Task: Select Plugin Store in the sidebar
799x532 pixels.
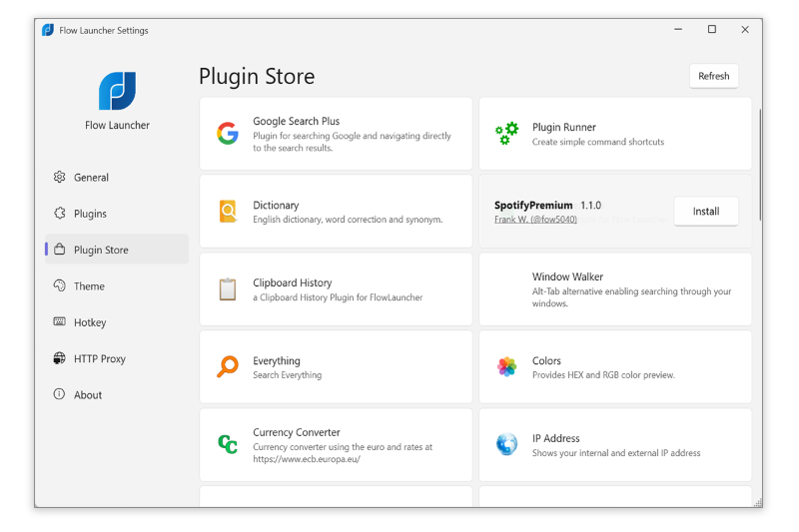Action: pos(117,250)
